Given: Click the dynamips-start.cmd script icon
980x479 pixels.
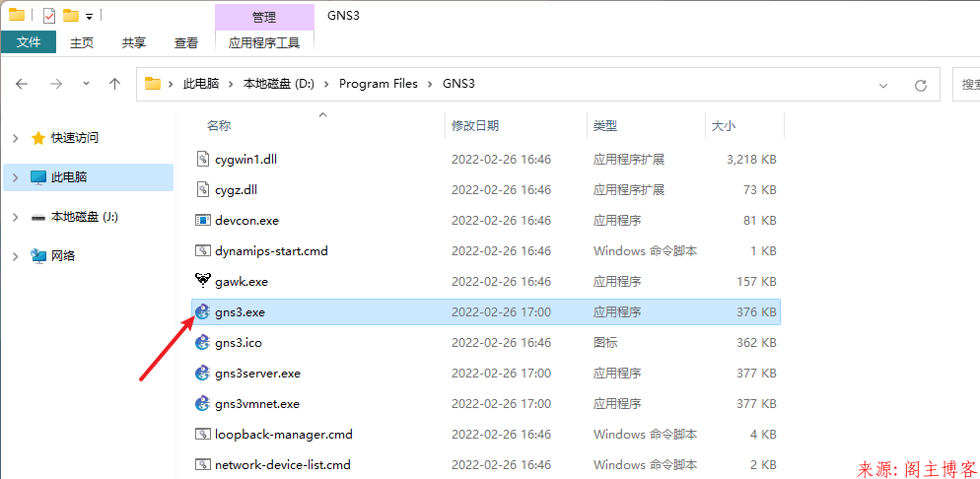Looking at the screenshot, I should (202, 251).
